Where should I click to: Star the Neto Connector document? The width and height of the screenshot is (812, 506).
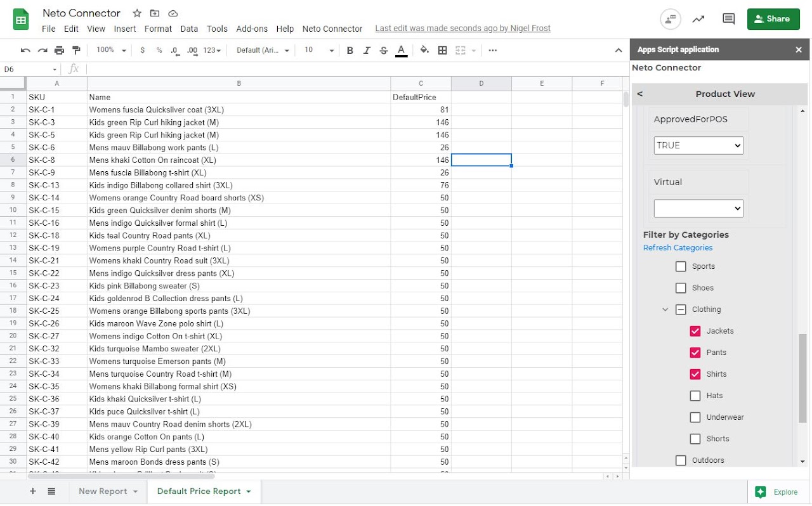pos(137,13)
